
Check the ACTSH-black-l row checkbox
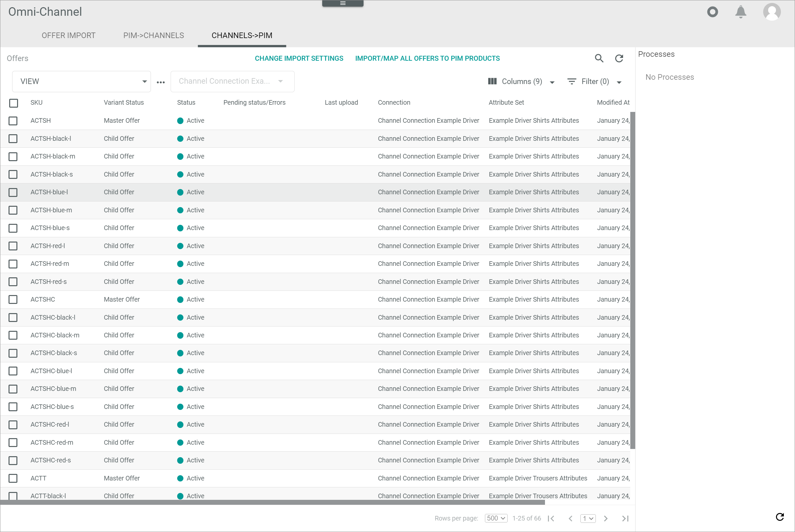pos(13,139)
